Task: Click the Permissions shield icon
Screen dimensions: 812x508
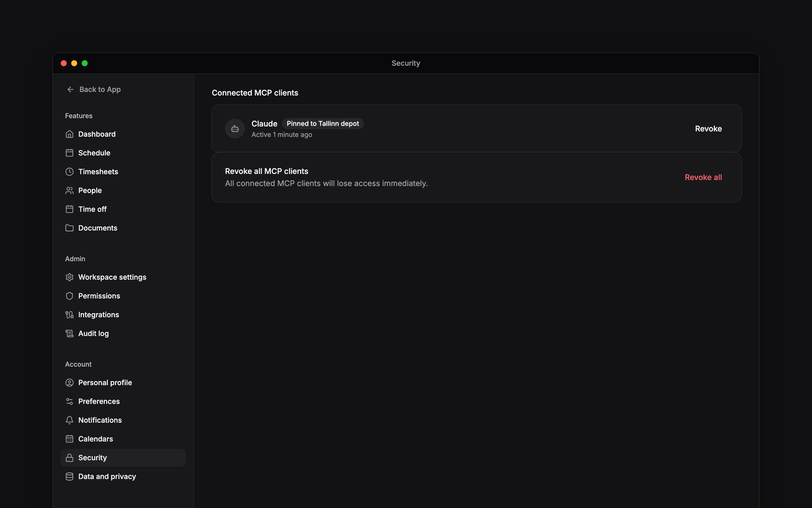Action: (x=70, y=296)
